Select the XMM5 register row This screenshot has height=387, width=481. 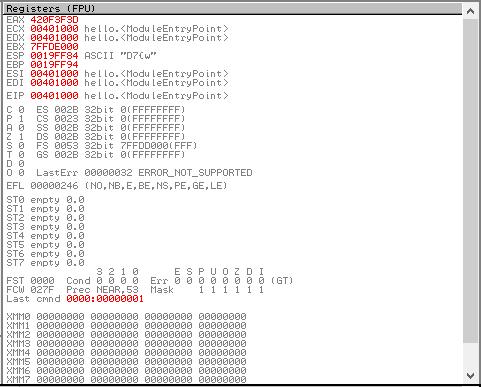[x=126, y=361]
